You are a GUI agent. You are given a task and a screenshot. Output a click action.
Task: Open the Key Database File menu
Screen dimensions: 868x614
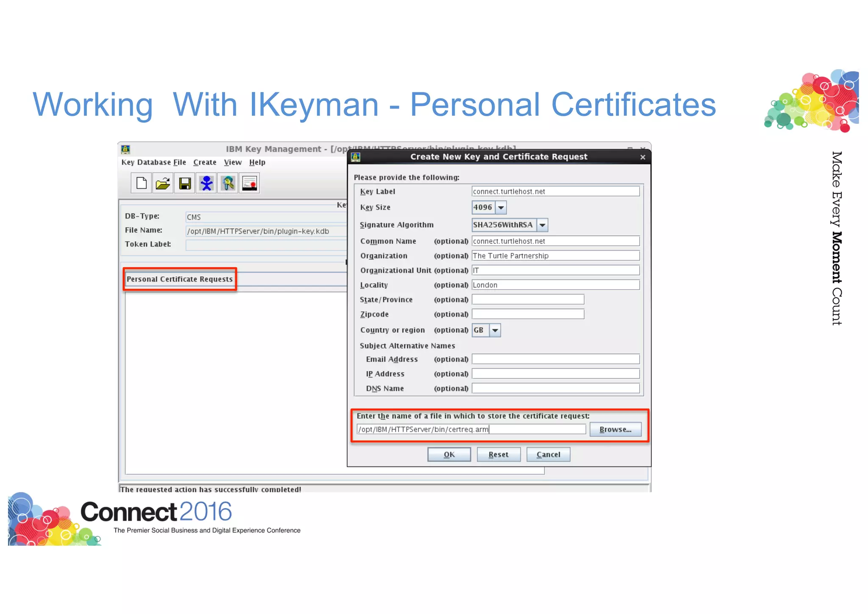click(x=154, y=162)
